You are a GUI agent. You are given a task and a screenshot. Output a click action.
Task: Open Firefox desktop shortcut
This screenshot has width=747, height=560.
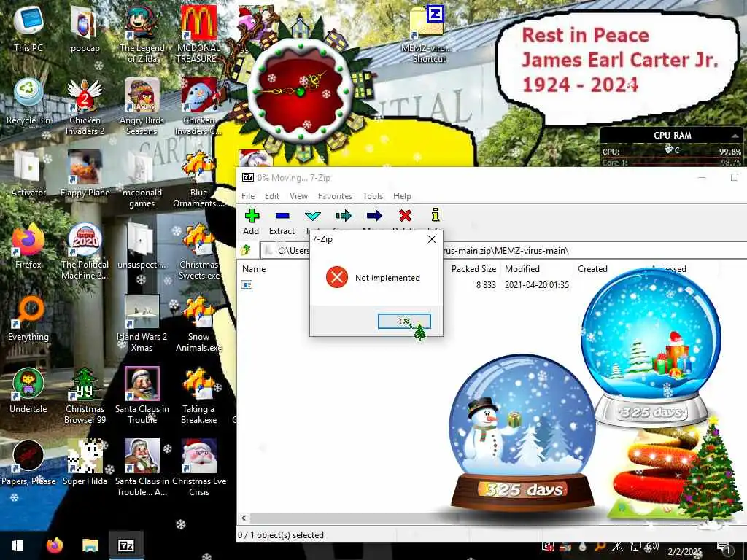coord(28,246)
